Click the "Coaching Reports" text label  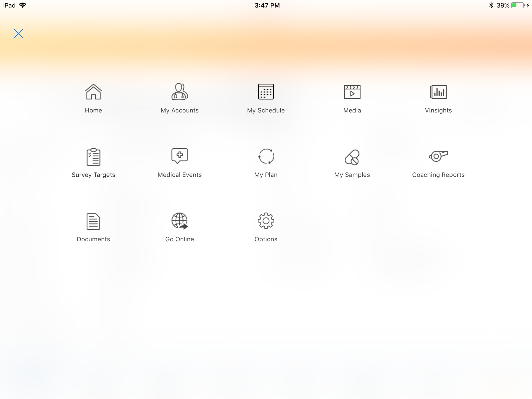[x=438, y=175]
